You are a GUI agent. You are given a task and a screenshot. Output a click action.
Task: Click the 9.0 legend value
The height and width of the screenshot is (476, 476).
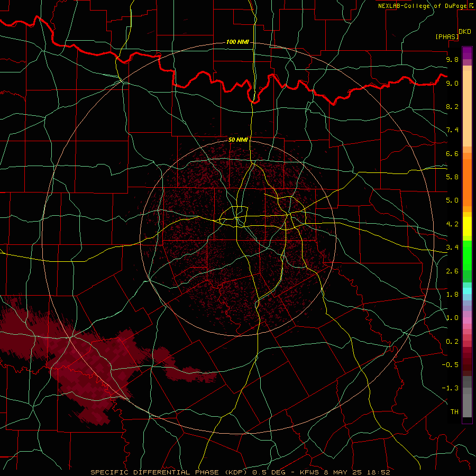pyautogui.click(x=452, y=83)
